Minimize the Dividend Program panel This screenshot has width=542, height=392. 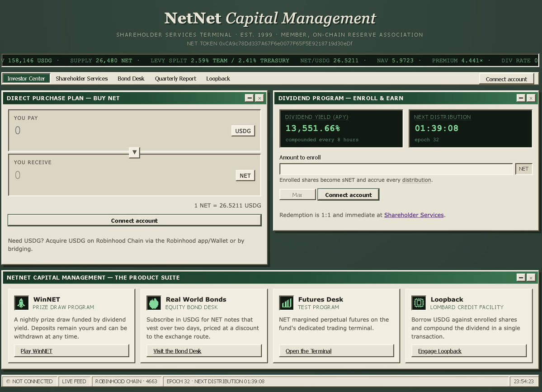521,98
